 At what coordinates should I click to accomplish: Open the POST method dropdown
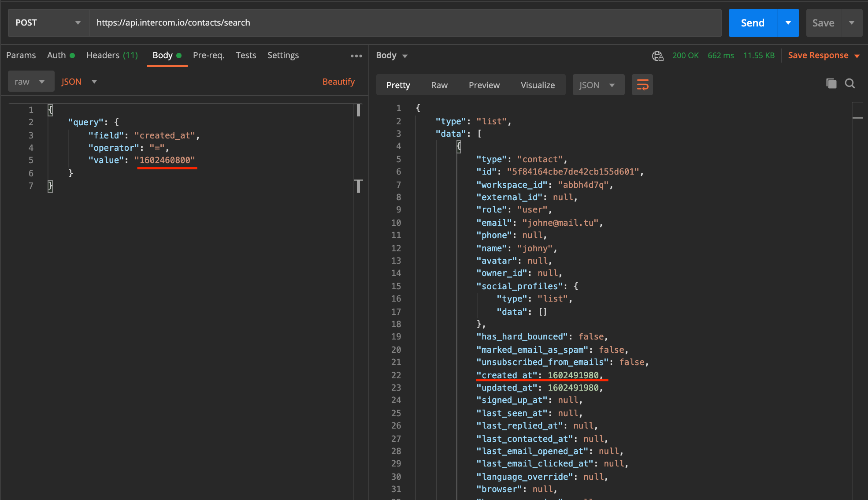coord(48,23)
